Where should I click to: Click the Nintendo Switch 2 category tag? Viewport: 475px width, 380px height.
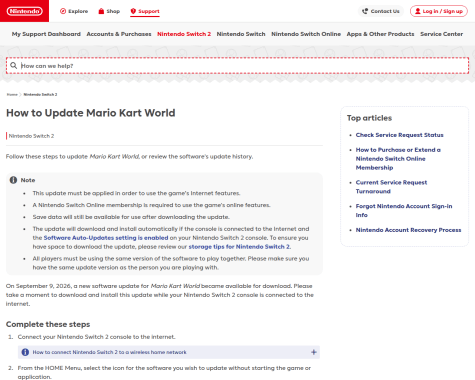(x=31, y=136)
